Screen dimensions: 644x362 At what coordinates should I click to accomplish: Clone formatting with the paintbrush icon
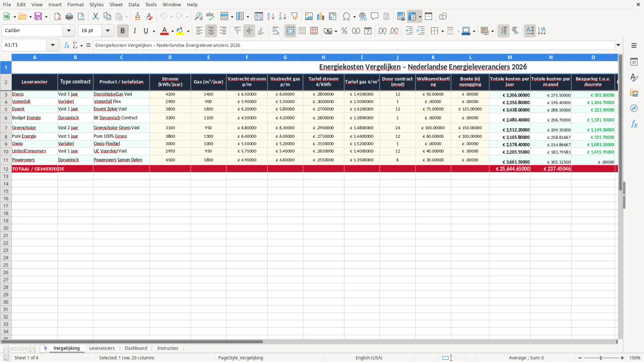tap(138, 17)
